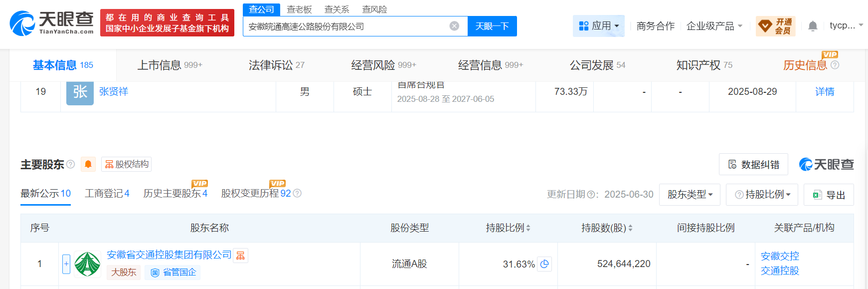Click the 省管国企 tag
Screen dimensions: 868x289
tap(173, 273)
